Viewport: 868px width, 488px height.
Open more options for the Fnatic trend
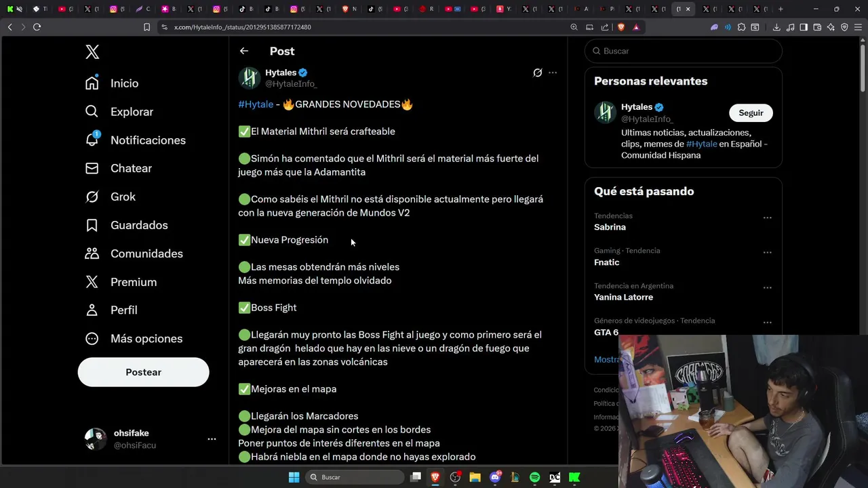coord(768,252)
